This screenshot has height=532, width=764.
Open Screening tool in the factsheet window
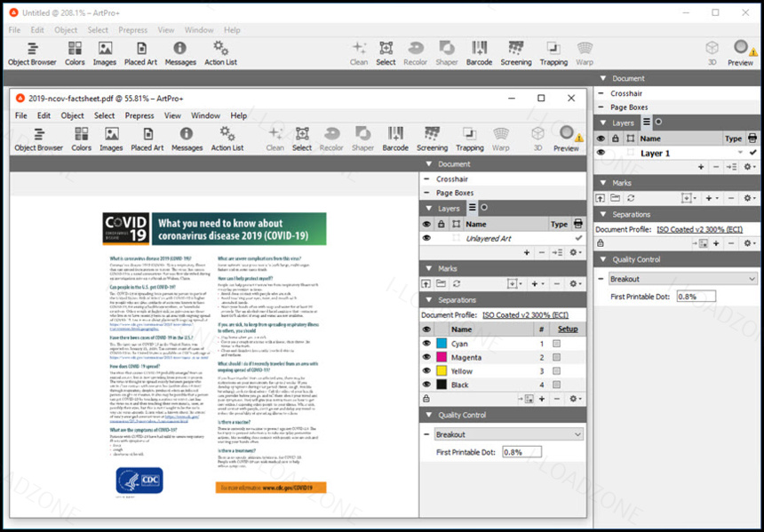432,139
